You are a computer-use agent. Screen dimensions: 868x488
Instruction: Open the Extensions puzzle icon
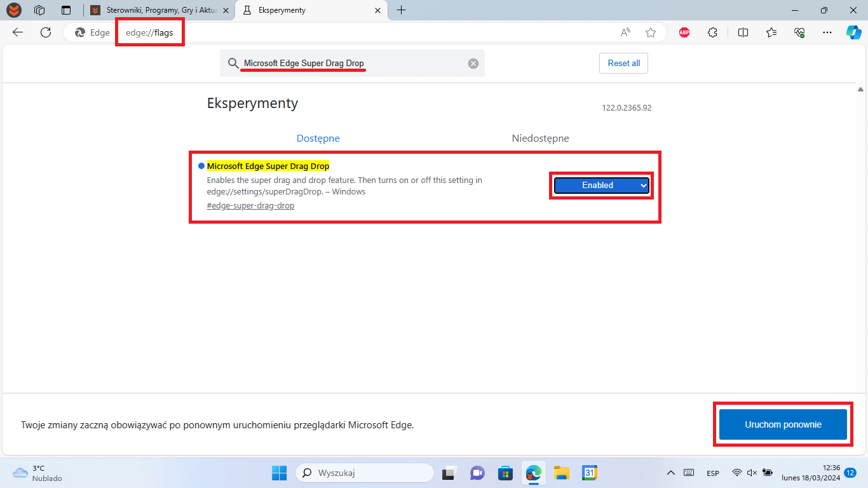(x=713, y=32)
